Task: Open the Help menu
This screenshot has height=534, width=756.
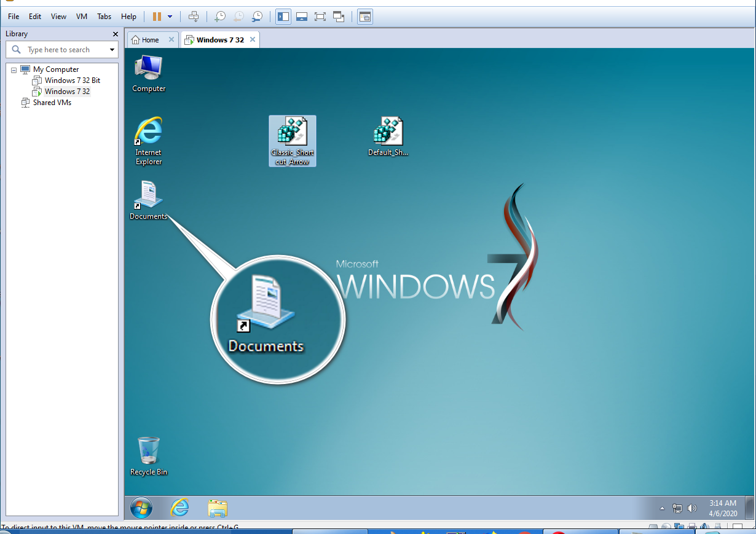Action: (x=128, y=17)
